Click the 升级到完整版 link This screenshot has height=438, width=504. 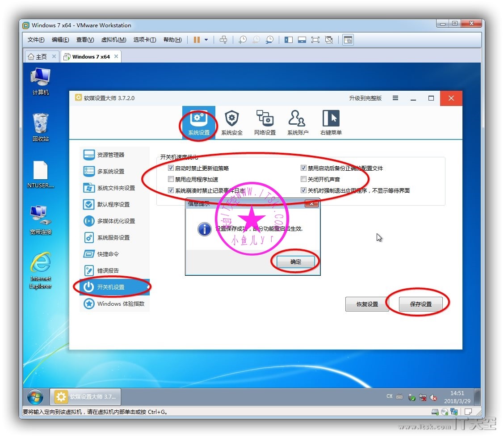tap(365, 98)
